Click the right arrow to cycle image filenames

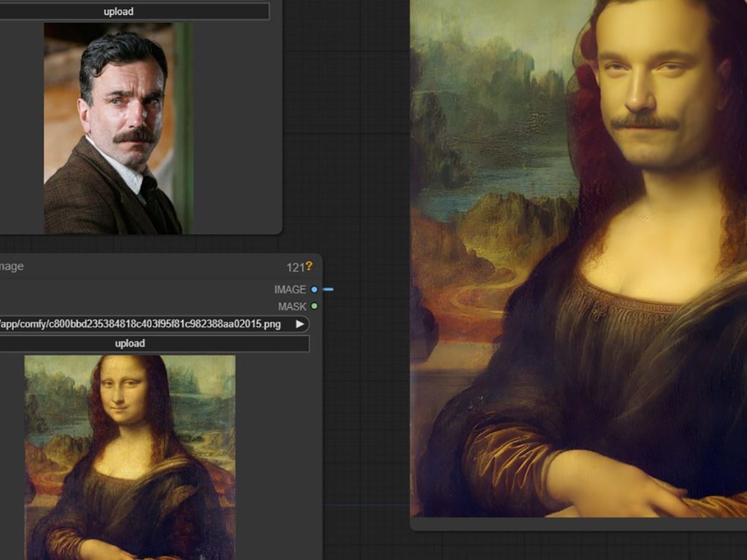pos(302,324)
